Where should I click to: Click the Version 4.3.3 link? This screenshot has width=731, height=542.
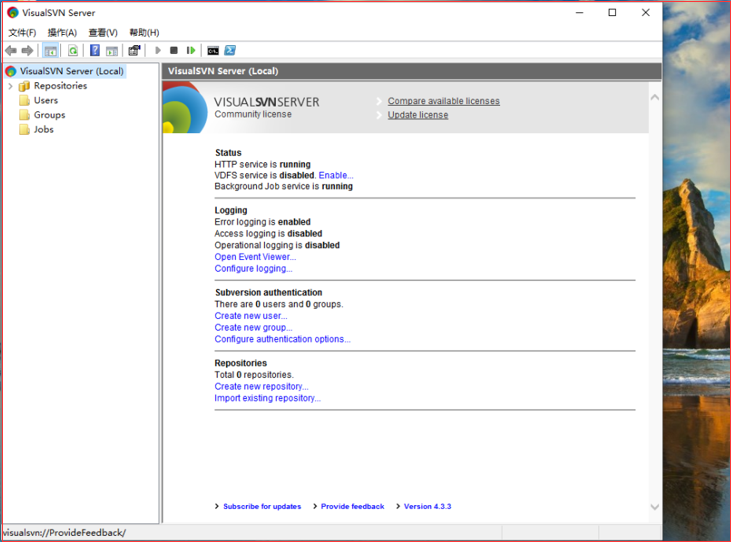tap(428, 507)
